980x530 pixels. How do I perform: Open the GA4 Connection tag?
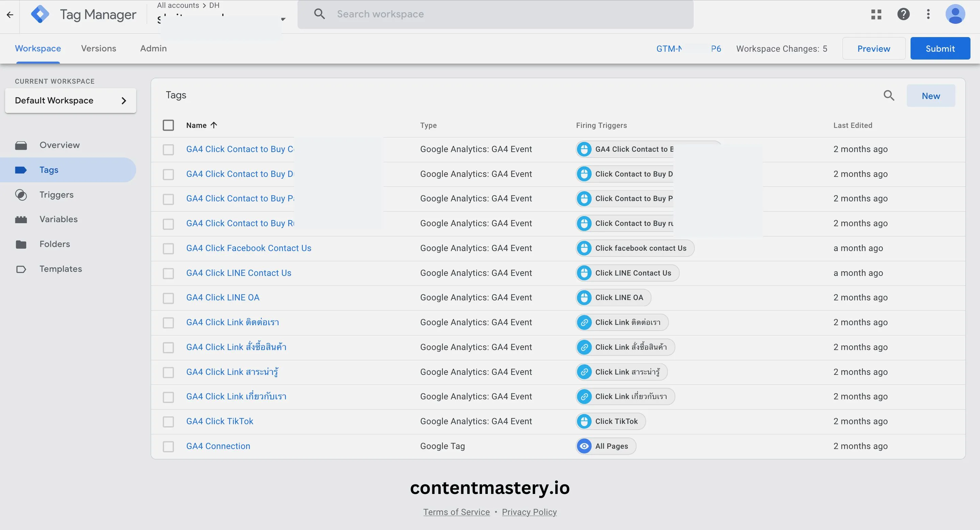coord(218,446)
